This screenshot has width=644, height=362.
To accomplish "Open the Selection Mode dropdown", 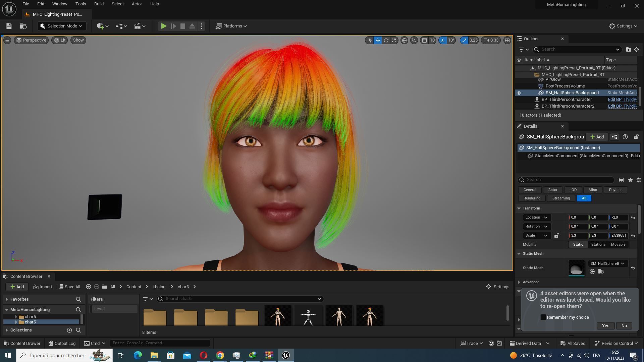I will pos(62,26).
